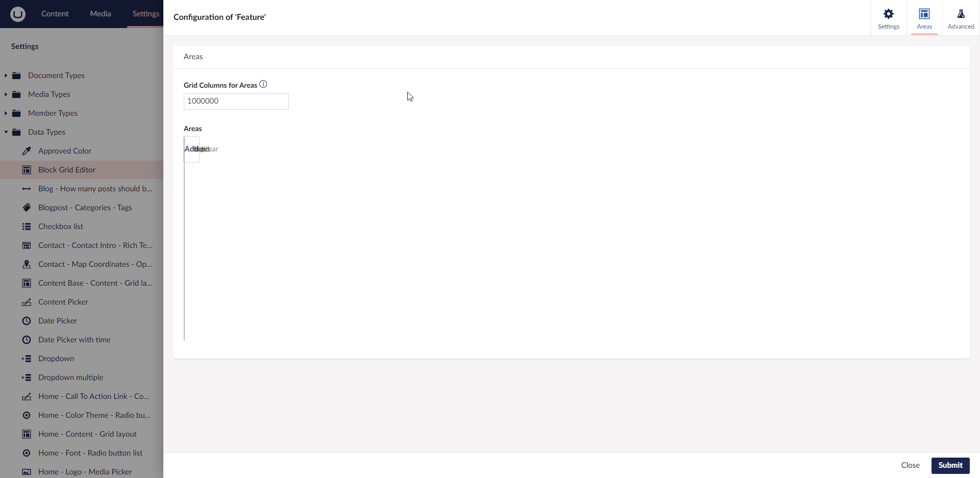Image resolution: width=980 pixels, height=478 pixels.
Task: Switch to the Advanced tab
Action: [960, 17]
